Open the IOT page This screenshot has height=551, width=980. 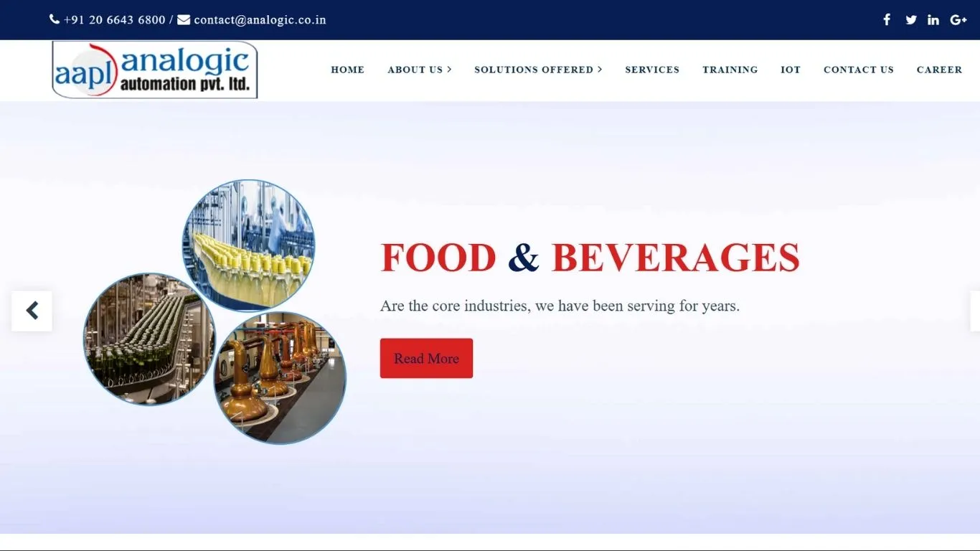tap(791, 70)
